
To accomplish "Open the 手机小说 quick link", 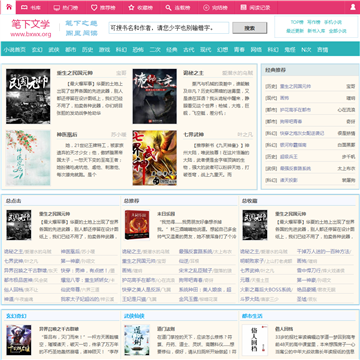I will click(333, 22).
